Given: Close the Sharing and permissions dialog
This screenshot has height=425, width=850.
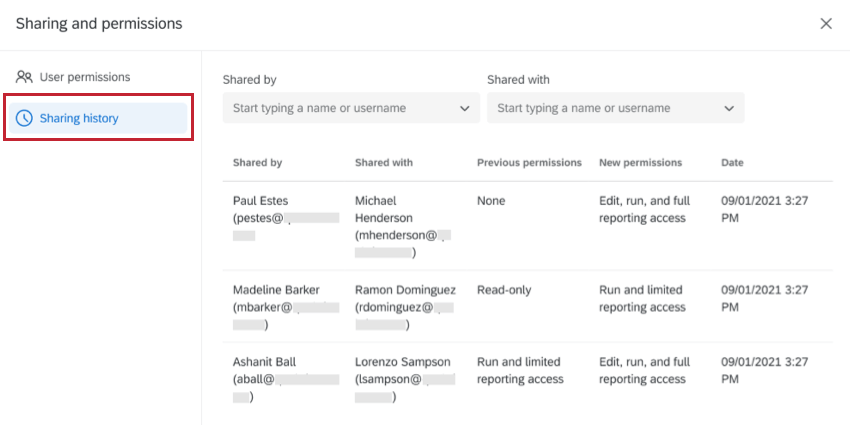Looking at the screenshot, I should [826, 24].
